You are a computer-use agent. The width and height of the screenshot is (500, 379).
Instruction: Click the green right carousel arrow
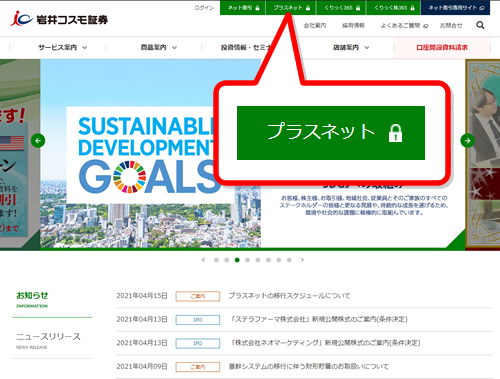467,141
